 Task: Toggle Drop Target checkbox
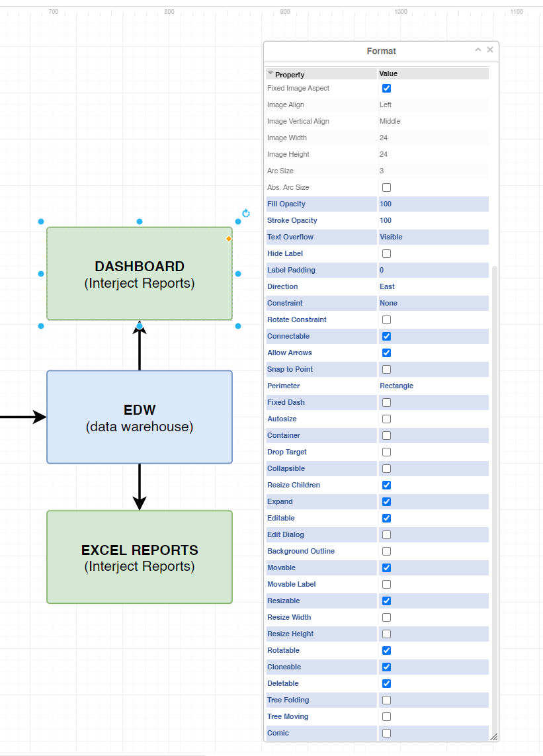pos(387,452)
